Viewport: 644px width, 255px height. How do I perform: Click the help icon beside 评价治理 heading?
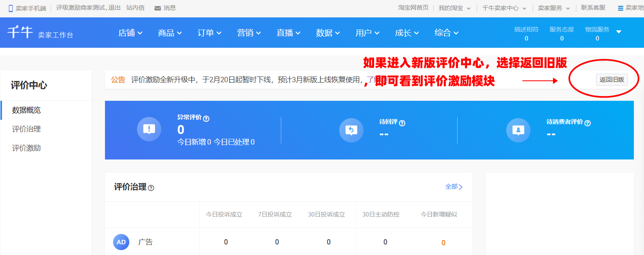(151, 188)
